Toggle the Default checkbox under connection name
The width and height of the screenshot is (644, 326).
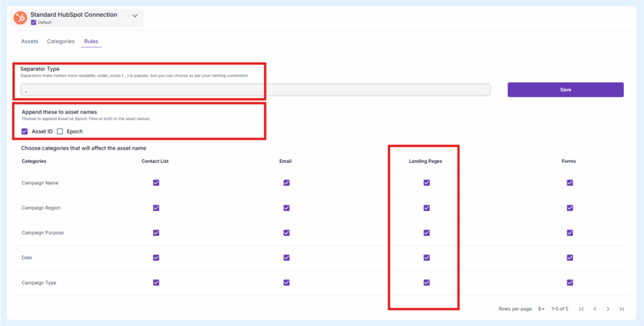(33, 23)
